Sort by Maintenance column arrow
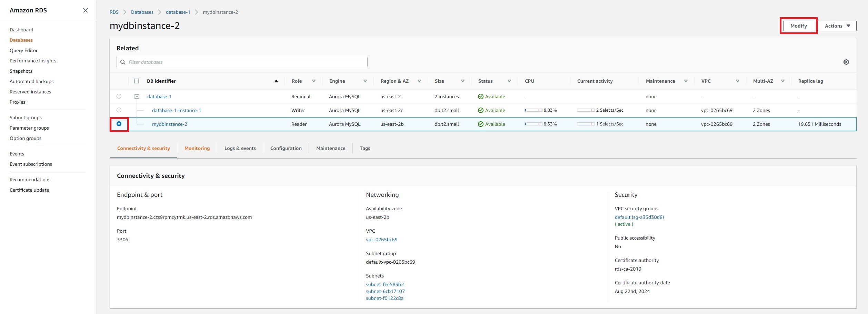The width and height of the screenshot is (868, 314). pos(686,81)
